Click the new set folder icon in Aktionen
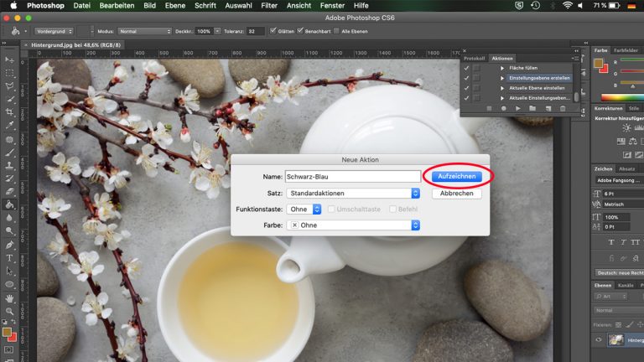Image resolution: width=644 pixels, height=362 pixels. pyautogui.click(x=533, y=108)
